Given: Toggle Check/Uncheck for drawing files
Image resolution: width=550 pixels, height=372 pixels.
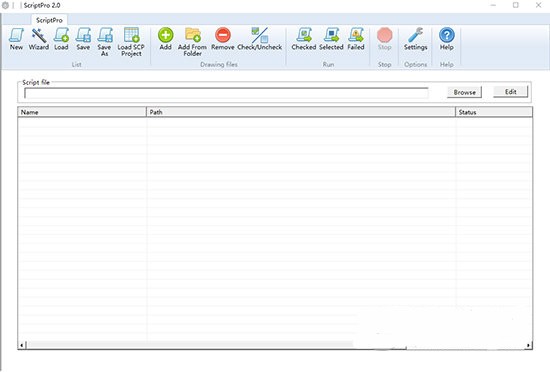Looking at the screenshot, I should click(x=260, y=39).
